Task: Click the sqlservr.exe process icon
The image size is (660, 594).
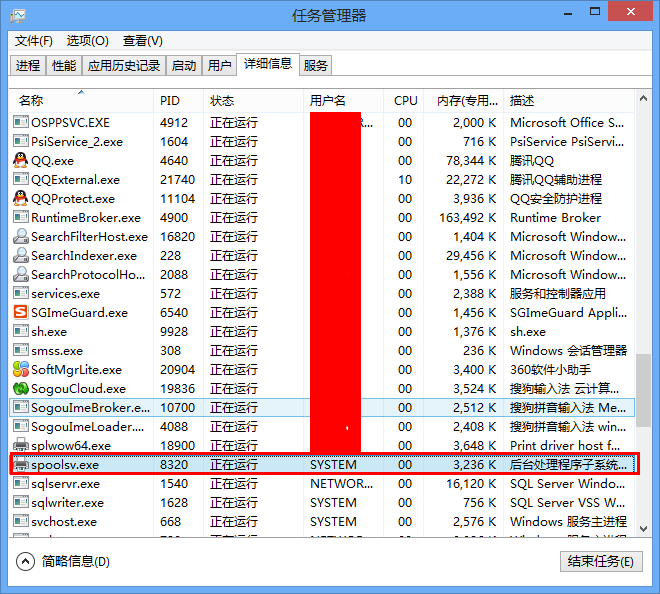Action: pyautogui.click(x=20, y=484)
